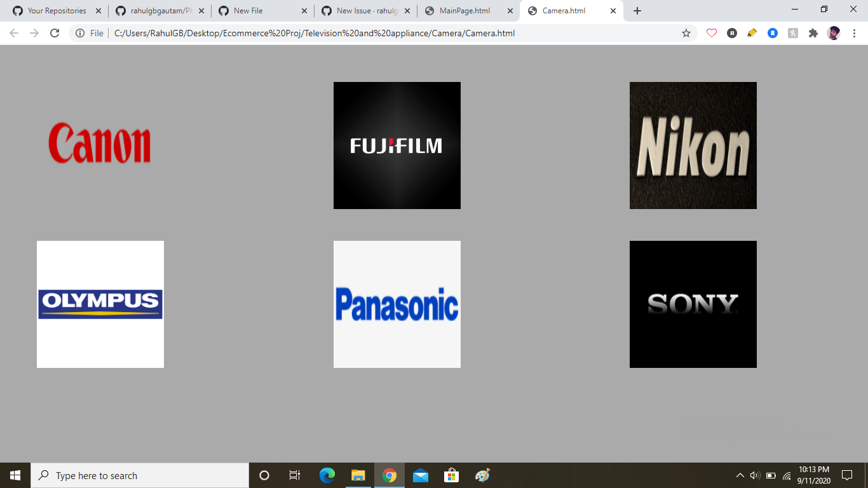Image resolution: width=868 pixels, height=488 pixels.
Task: Open the Chrome profile avatar
Action: pos(834,33)
